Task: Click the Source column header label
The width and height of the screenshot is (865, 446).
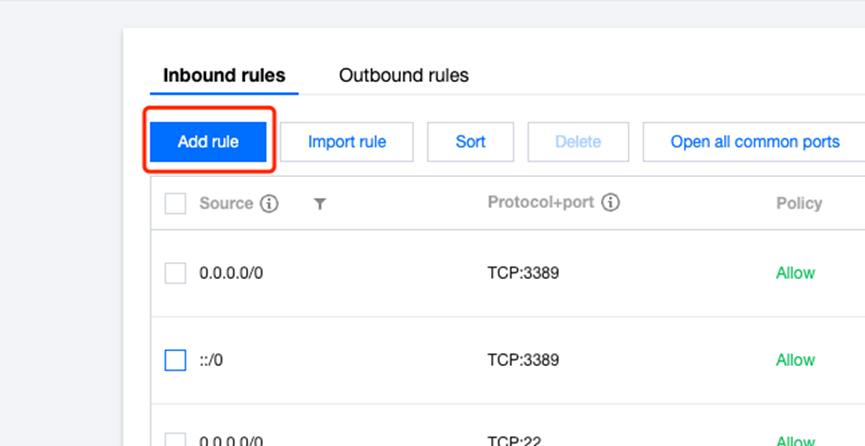Action: click(x=226, y=204)
